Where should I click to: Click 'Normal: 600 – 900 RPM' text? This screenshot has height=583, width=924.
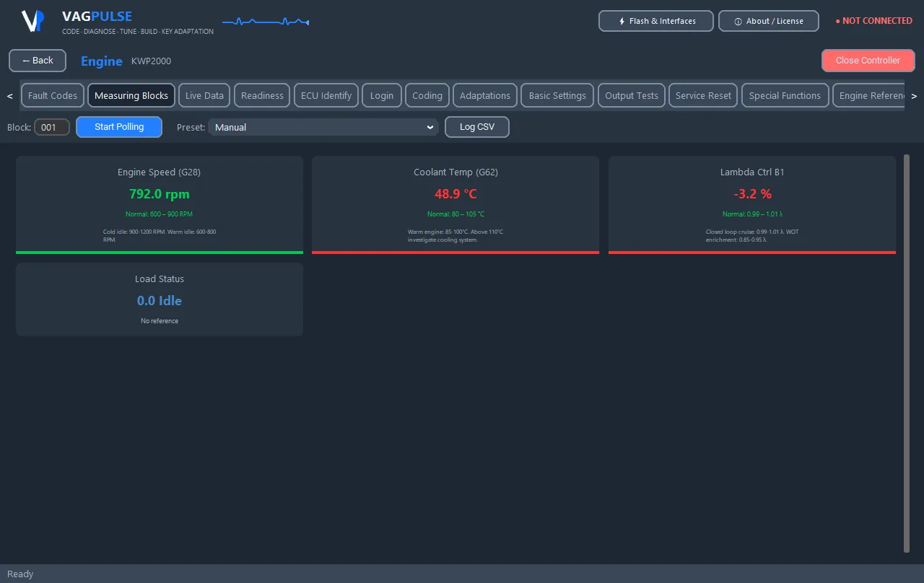click(x=160, y=214)
